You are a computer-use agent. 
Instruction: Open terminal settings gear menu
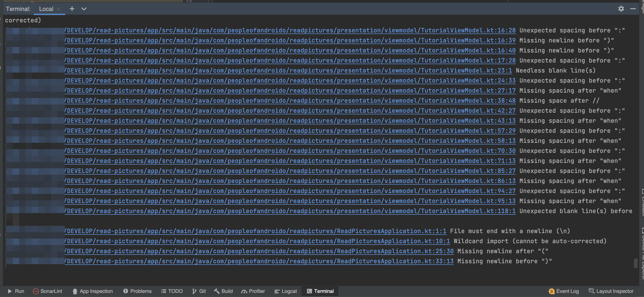pyautogui.click(x=621, y=9)
